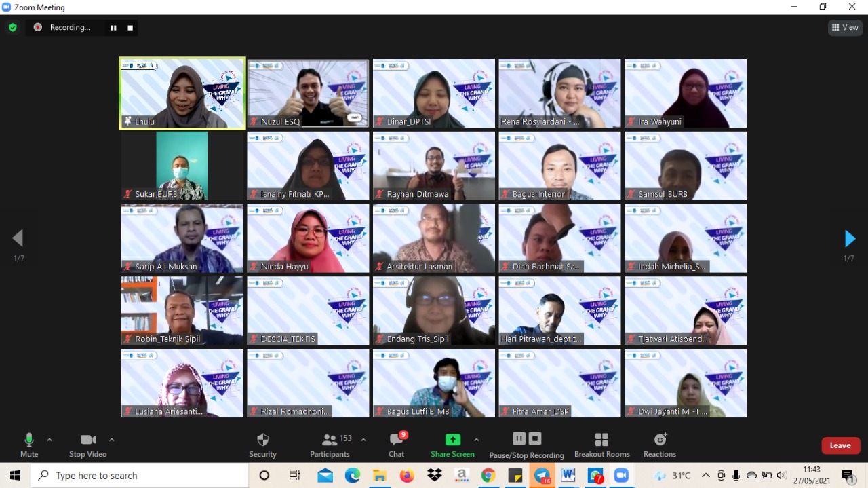Stop the recording in the top bar
868x488 pixels.
click(130, 28)
